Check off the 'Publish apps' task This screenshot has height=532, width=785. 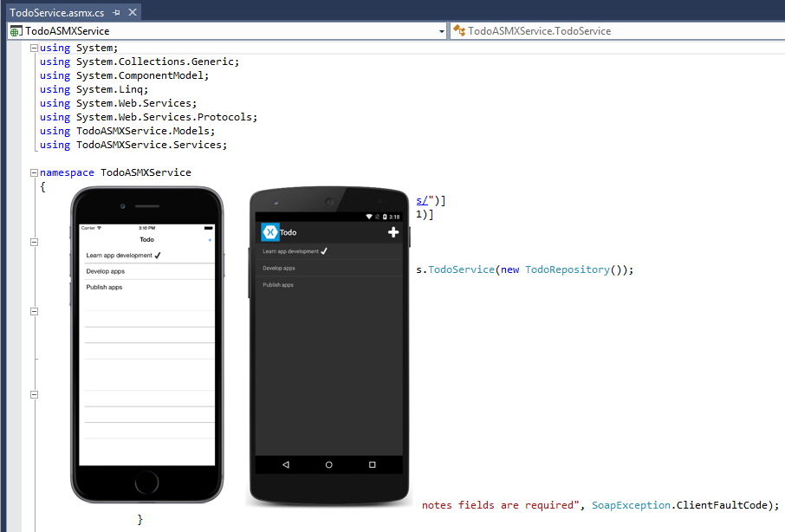pos(278,283)
